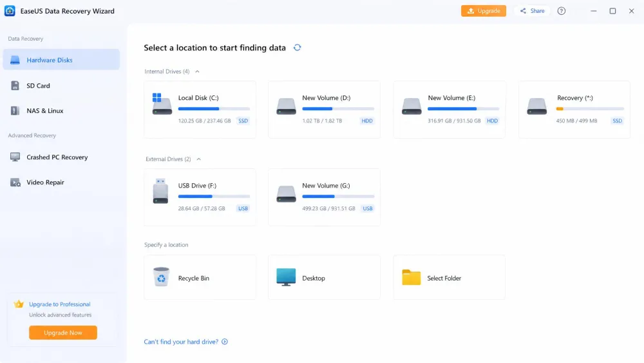The height and width of the screenshot is (363, 644).
Task: Click the 120.25 GB / 237.46 GB text
Action: [205, 121]
